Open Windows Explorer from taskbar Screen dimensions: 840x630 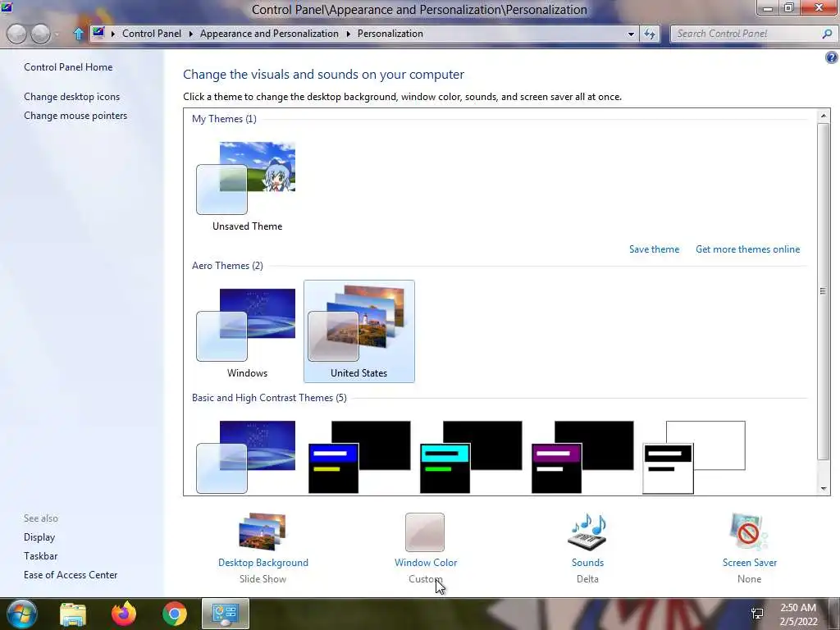(73, 614)
